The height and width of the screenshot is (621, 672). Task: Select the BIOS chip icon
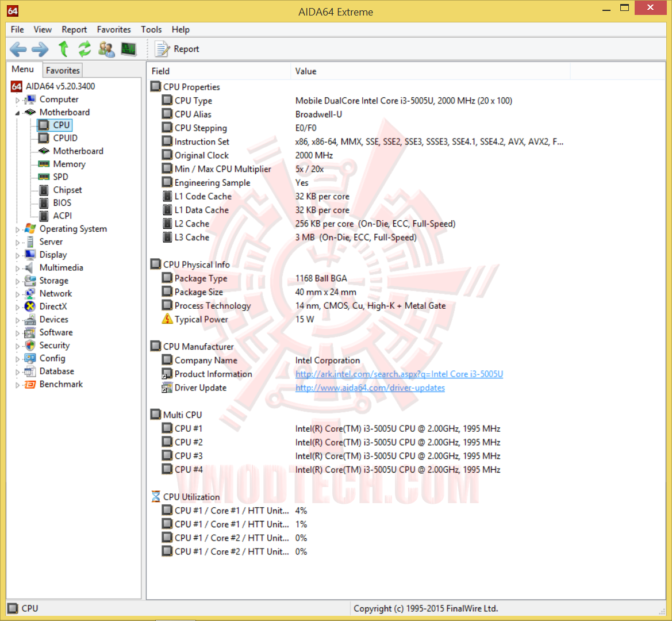[x=44, y=203]
